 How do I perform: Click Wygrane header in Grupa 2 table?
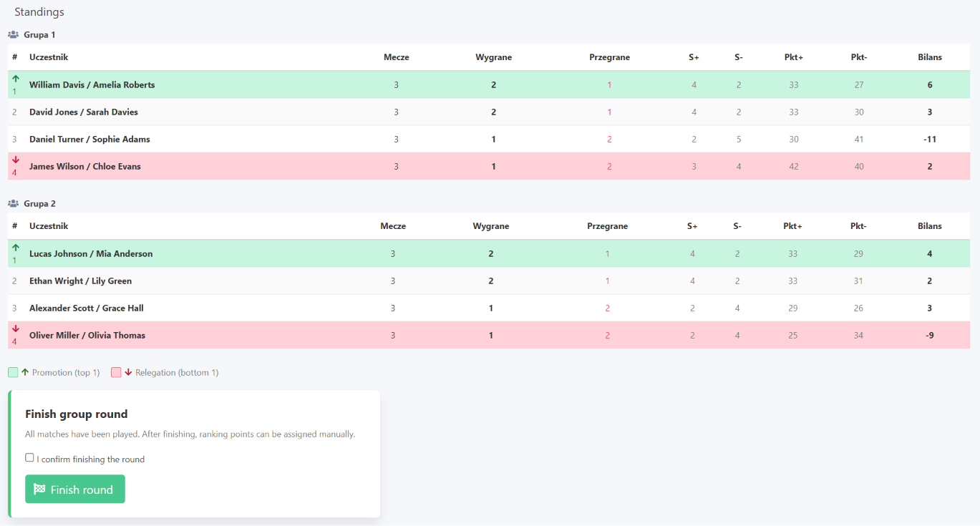(491, 226)
